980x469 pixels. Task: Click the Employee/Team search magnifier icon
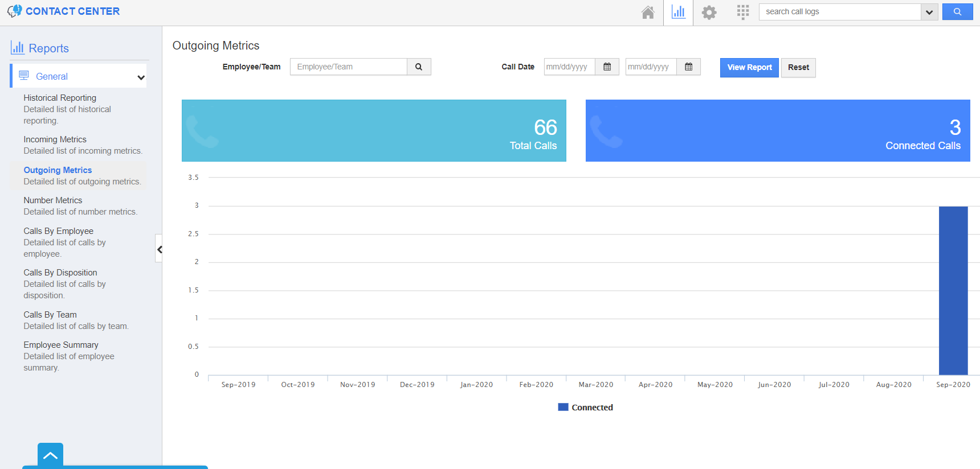[x=419, y=67]
